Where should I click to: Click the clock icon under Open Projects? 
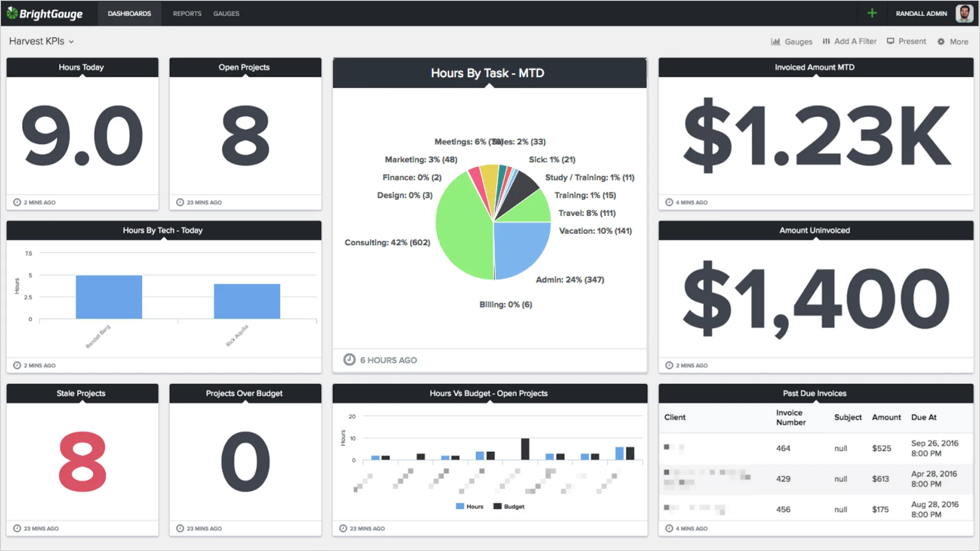point(180,202)
